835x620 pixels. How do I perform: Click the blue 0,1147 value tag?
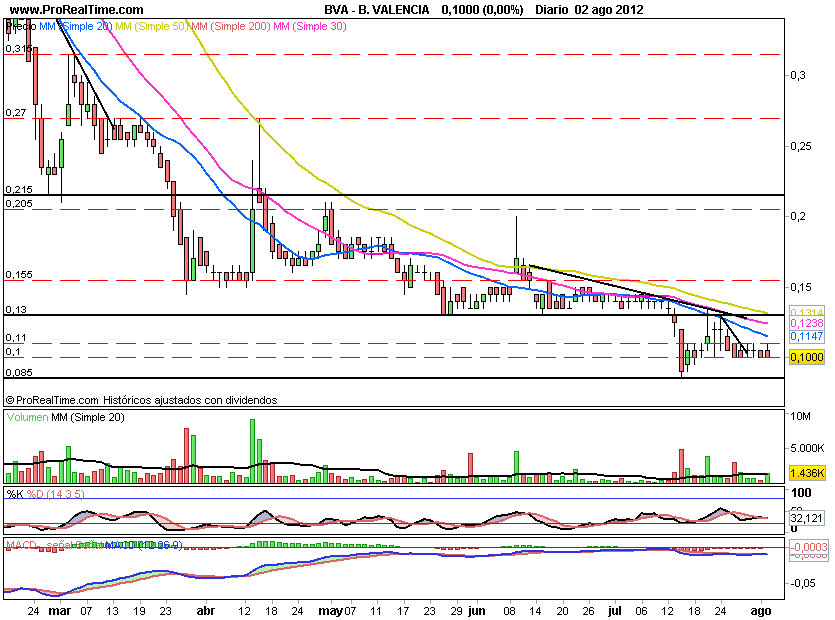pyautogui.click(x=806, y=338)
